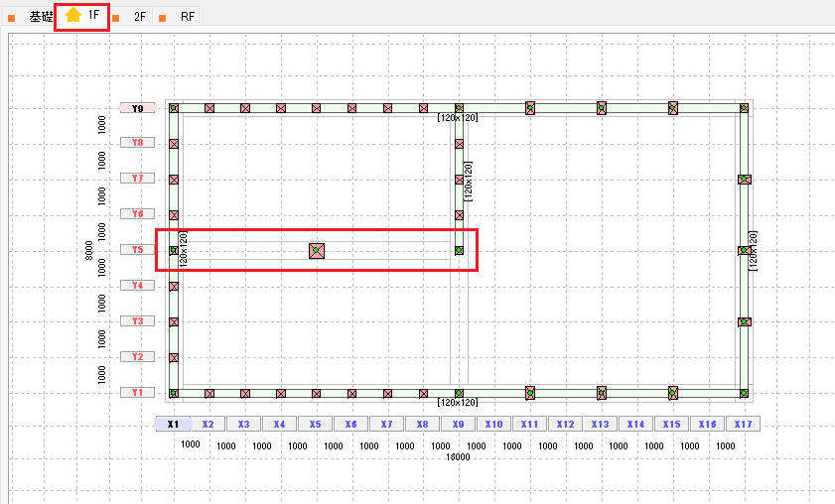The image size is (835, 504).
Task: Click the X1 grid axis label
Action: tap(173, 424)
